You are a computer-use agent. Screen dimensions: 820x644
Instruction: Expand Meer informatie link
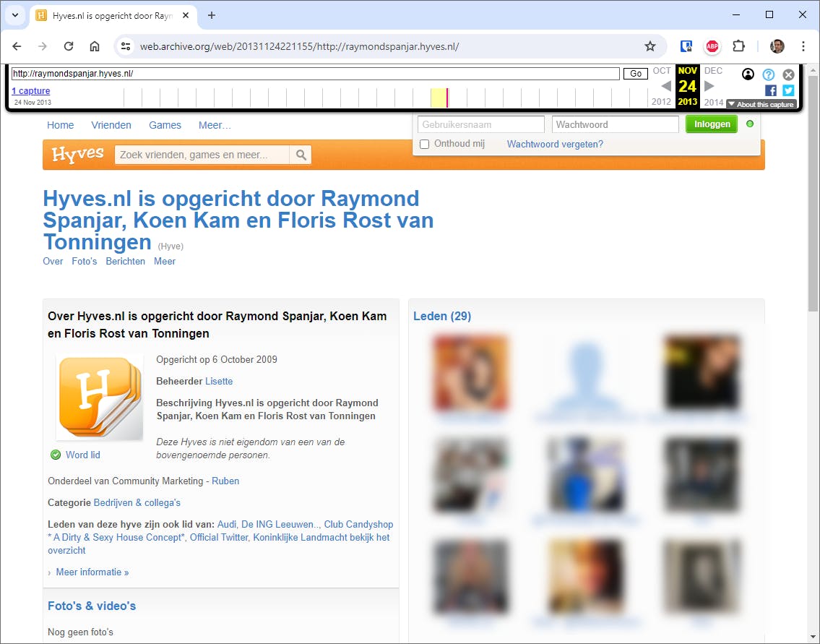pyautogui.click(x=92, y=572)
